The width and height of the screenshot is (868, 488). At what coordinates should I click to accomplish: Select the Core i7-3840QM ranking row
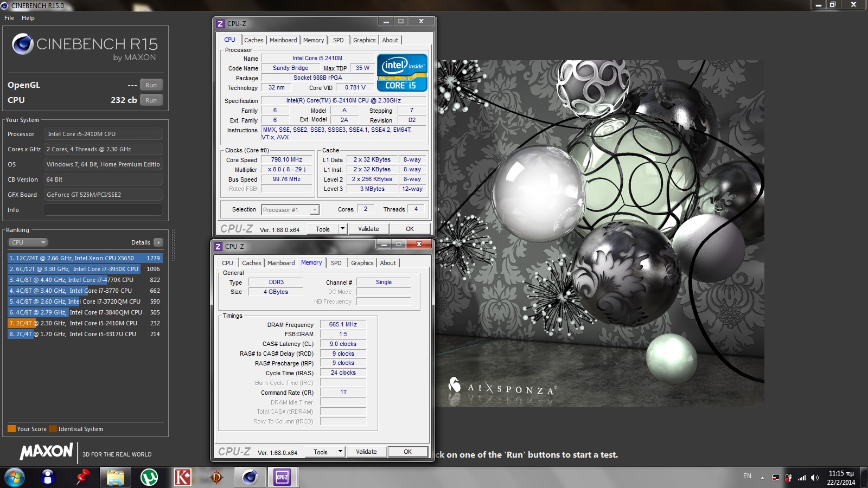tap(85, 312)
